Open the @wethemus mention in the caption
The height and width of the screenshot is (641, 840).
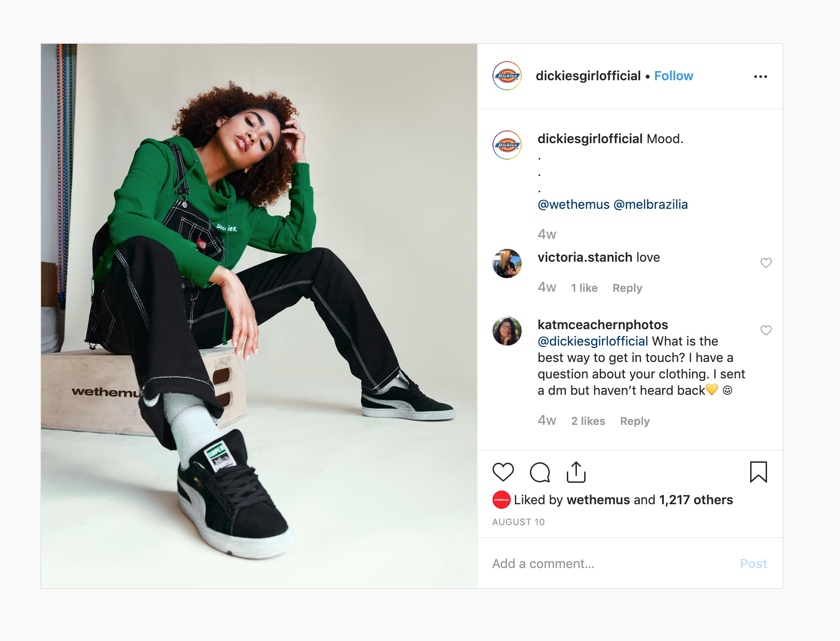[574, 204]
